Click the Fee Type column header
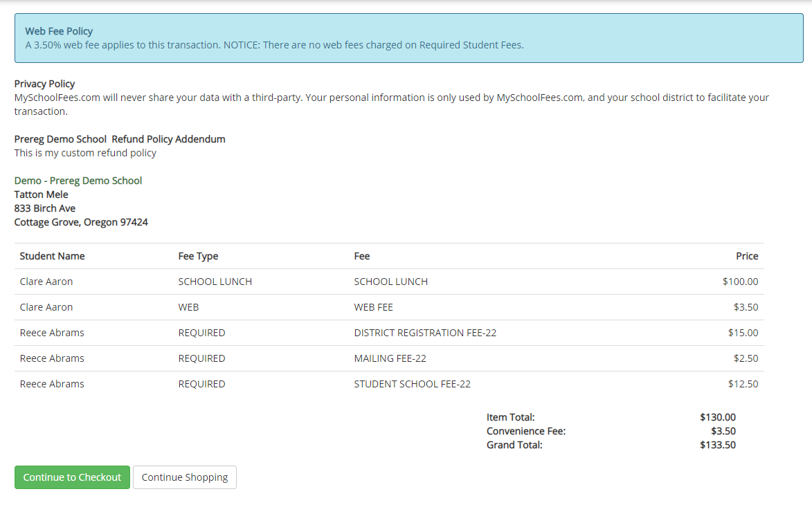Image resolution: width=812 pixels, height=505 pixels. pyautogui.click(x=197, y=256)
